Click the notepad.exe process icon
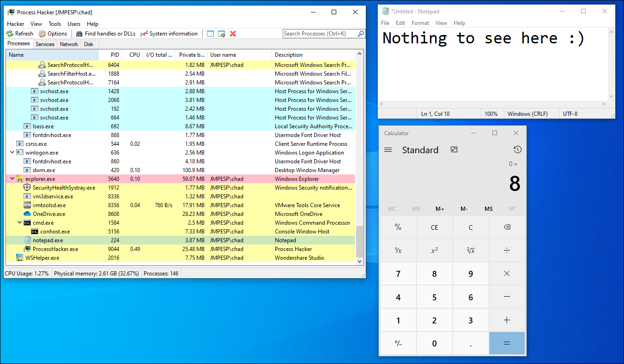 click(27, 240)
